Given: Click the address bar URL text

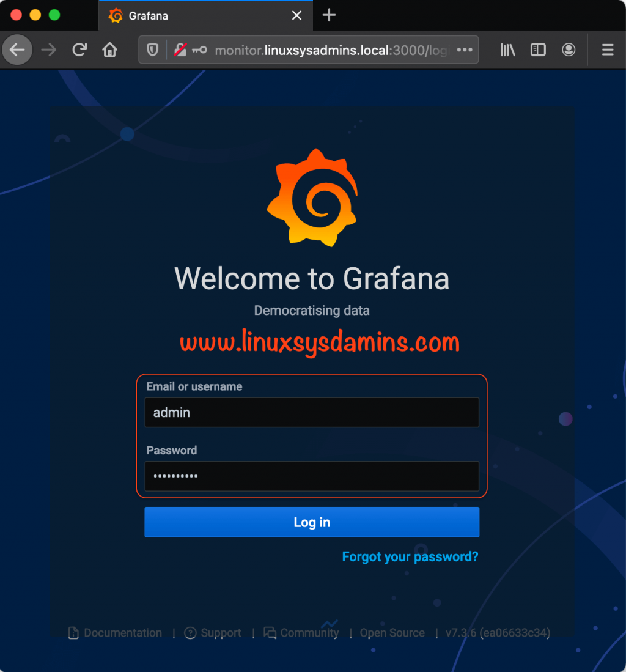Looking at the screenshot, I should click(331, 50).
